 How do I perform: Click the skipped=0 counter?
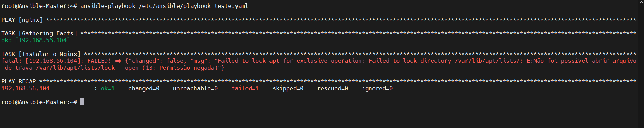click(288, 88)
